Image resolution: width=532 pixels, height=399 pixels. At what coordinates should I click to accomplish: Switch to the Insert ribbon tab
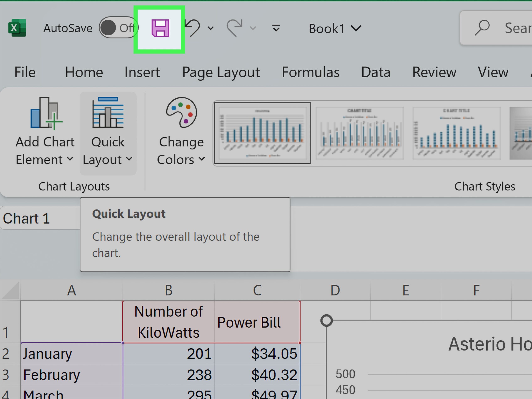(x=142, y=72)
